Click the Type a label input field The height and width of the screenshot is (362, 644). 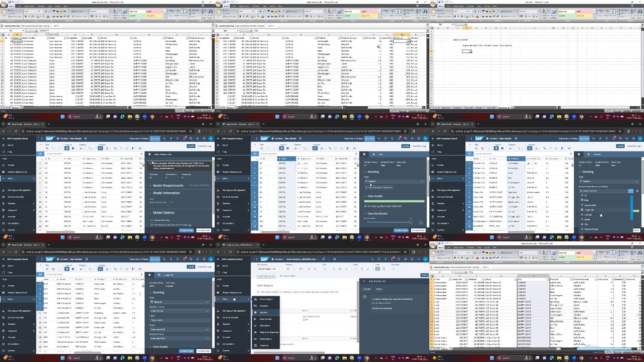[180, 320]
